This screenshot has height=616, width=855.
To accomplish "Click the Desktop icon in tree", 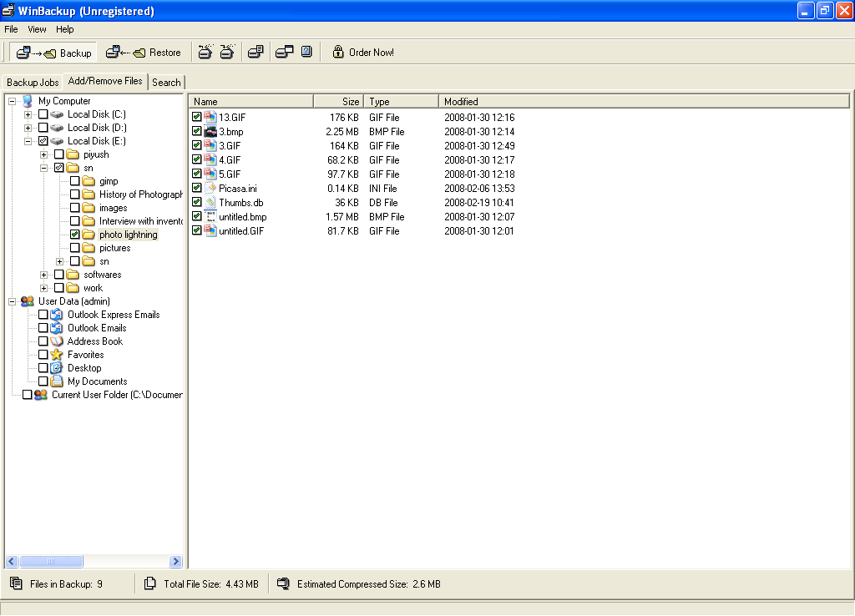I will 56,368.
